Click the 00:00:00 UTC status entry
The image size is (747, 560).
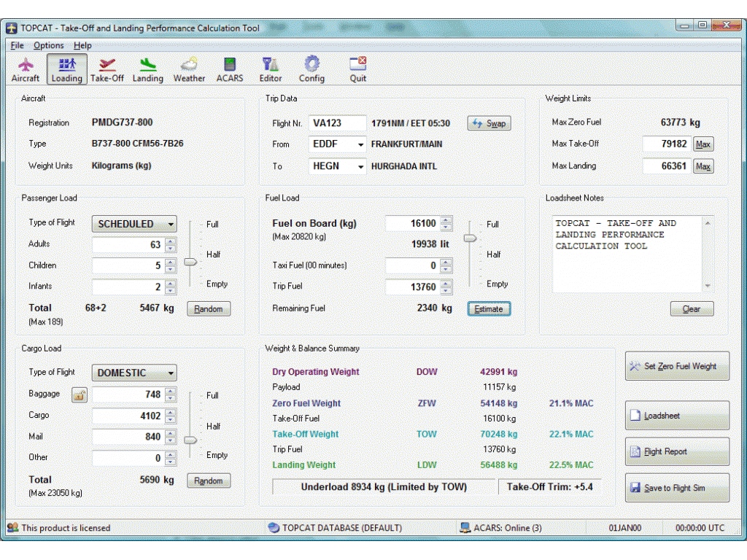pos(700,528)
